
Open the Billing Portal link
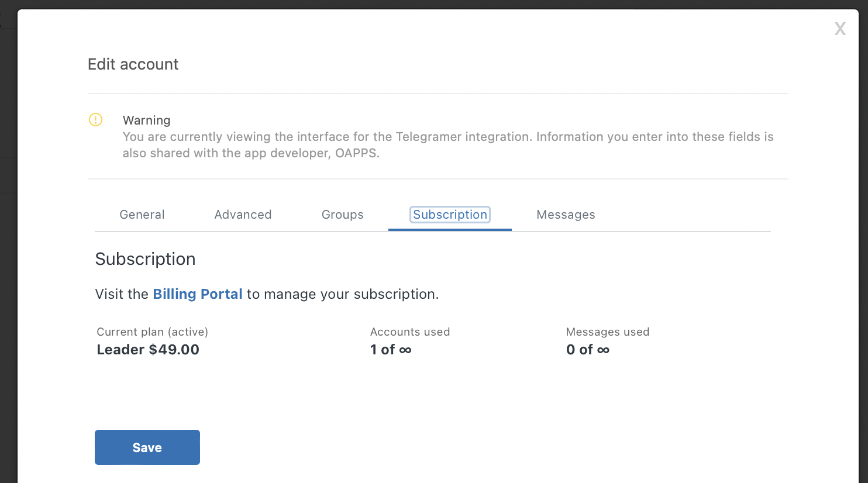(x=197, y=294)
